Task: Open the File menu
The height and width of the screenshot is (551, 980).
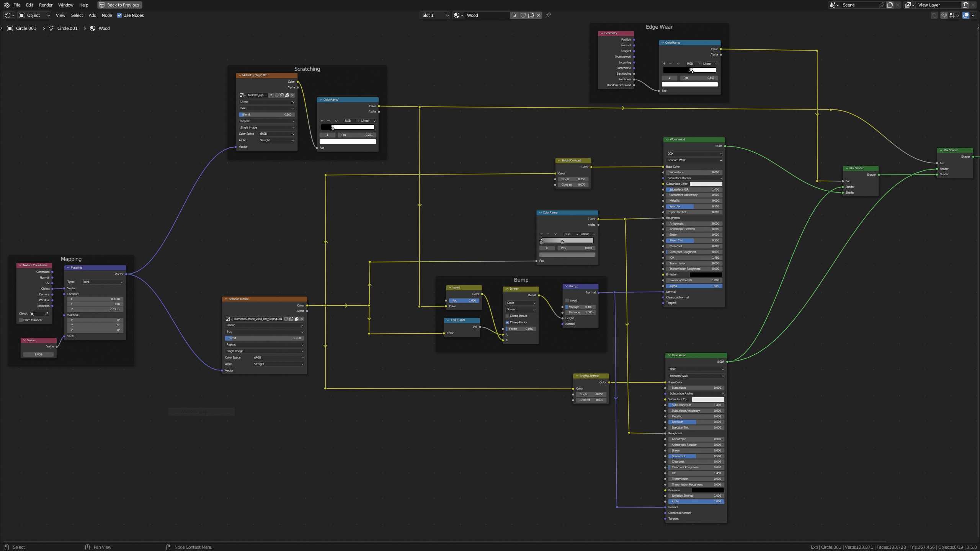Action: [x=17, y=5]
